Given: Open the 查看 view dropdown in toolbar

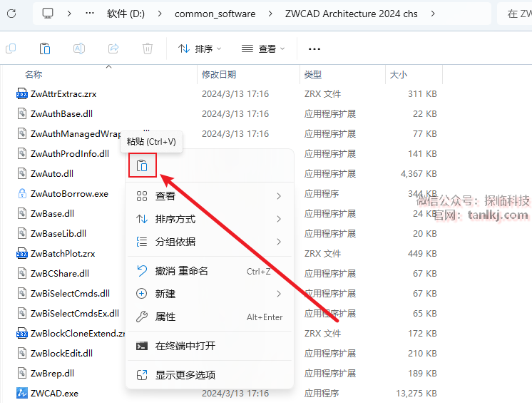Looking at the screenshot, I should [x=263, y=48].
